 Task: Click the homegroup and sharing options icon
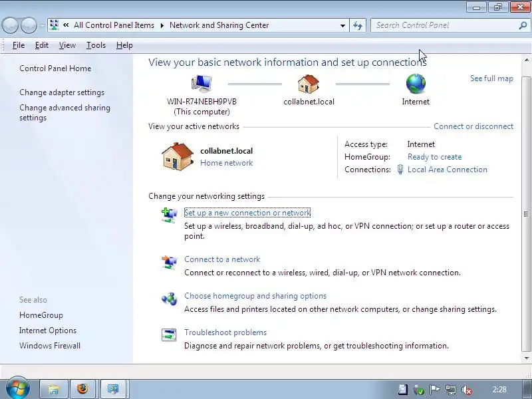pos(169,299)
